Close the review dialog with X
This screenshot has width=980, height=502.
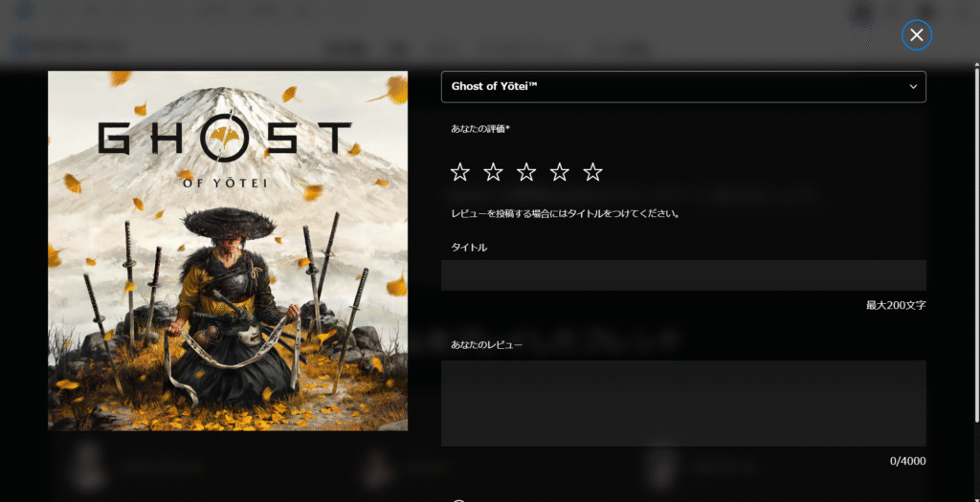[916, 35]
